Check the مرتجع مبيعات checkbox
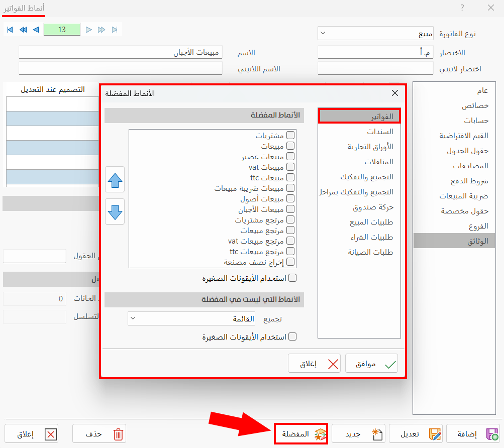Viewport: 504px width, 448px height. pyautogui.click(x=290, y=231)
